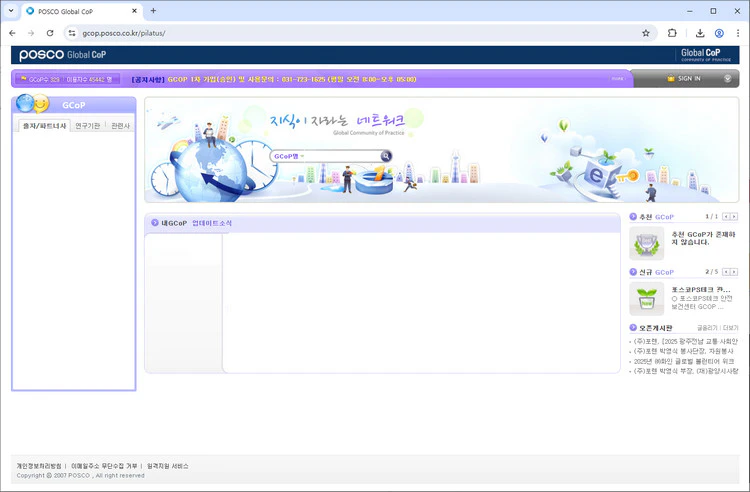Click the POSCO Global CoP header logo
This screenshot has height=492, width=750.
pyautogui.click(x=63, y=55)
